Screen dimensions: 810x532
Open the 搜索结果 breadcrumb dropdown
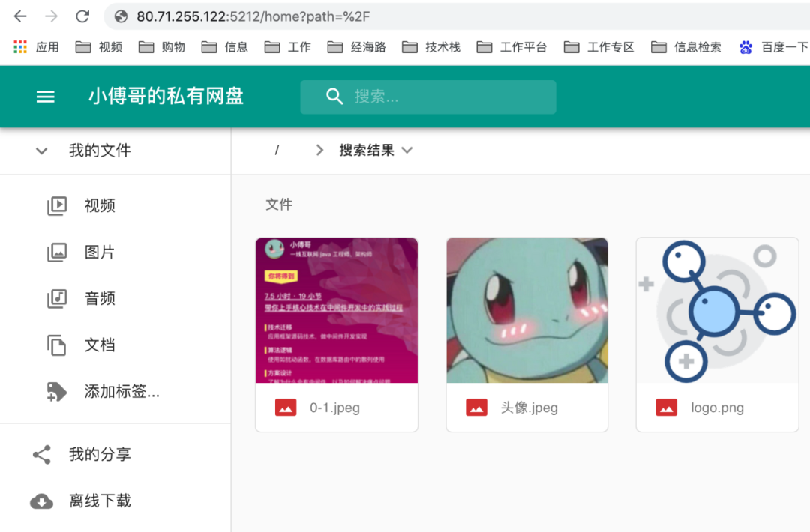[x=376, y=150]
